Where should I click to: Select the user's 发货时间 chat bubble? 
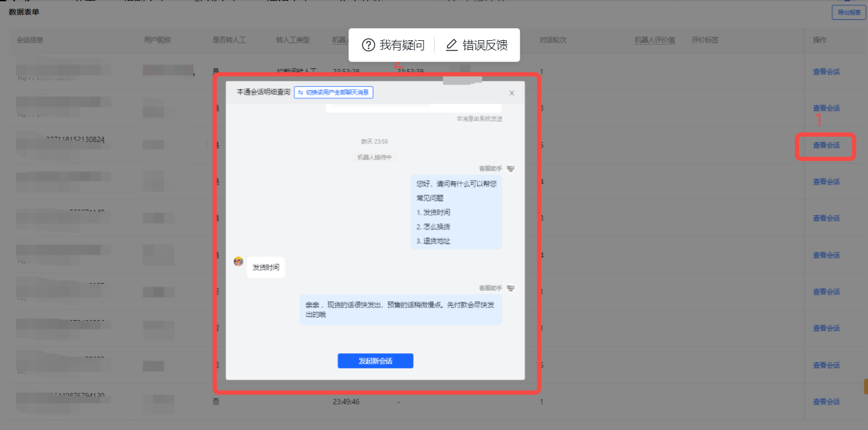click(266, 267)
